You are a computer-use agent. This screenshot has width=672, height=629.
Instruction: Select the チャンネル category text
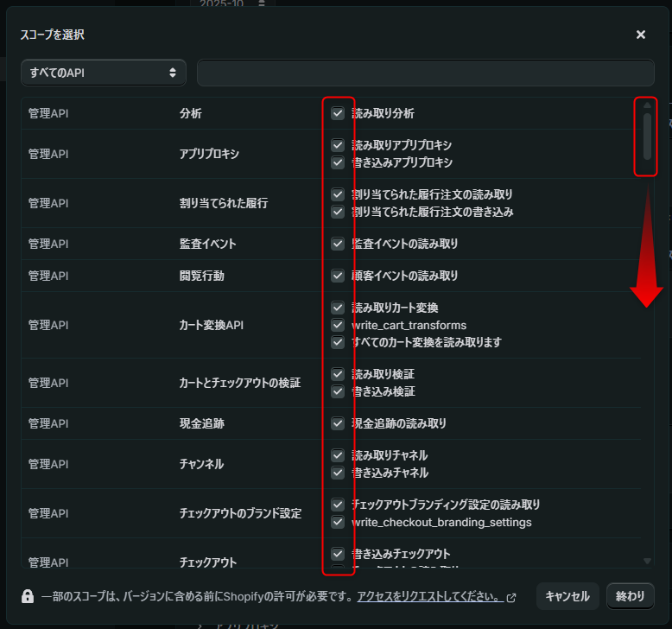pyautogui.click(x=201, y=464)
